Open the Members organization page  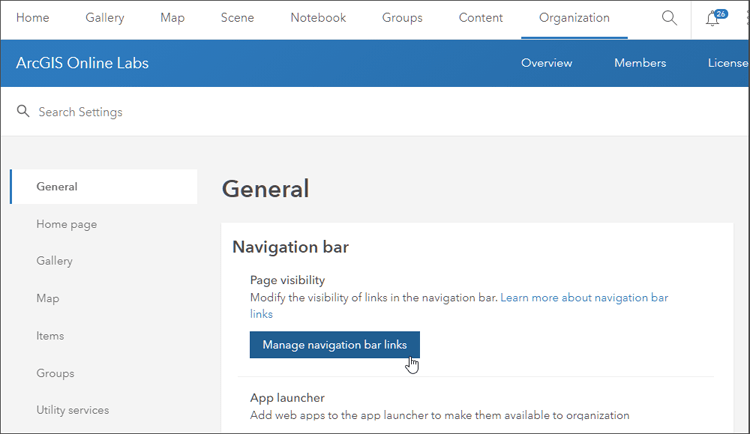[640, 63]
